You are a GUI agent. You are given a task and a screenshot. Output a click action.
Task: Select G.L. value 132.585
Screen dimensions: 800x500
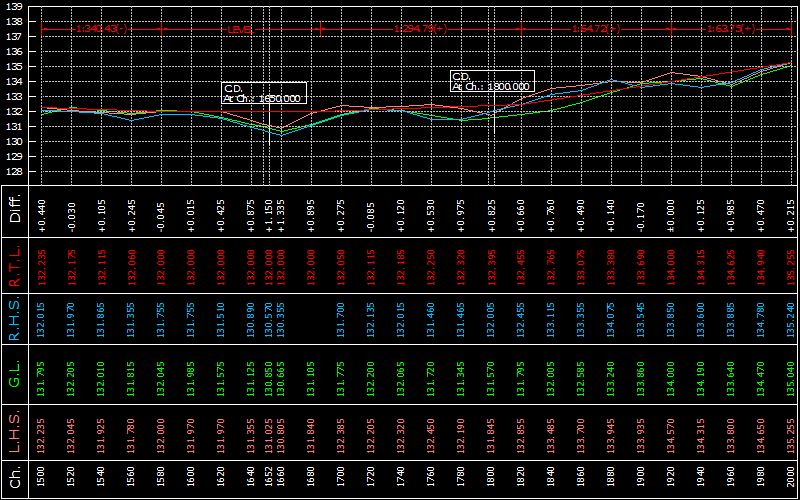click(x=581, y=379)
